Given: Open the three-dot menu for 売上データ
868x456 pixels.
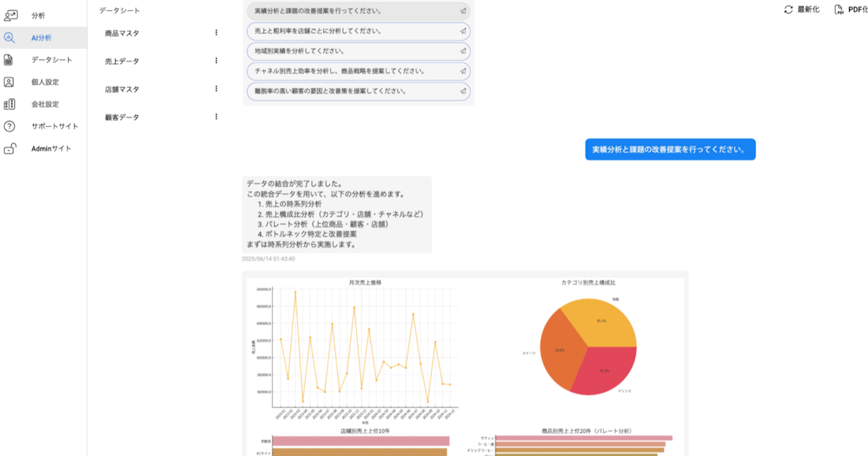Looking at the screenshot, I should pyautogui.click(x=216, y=61).
